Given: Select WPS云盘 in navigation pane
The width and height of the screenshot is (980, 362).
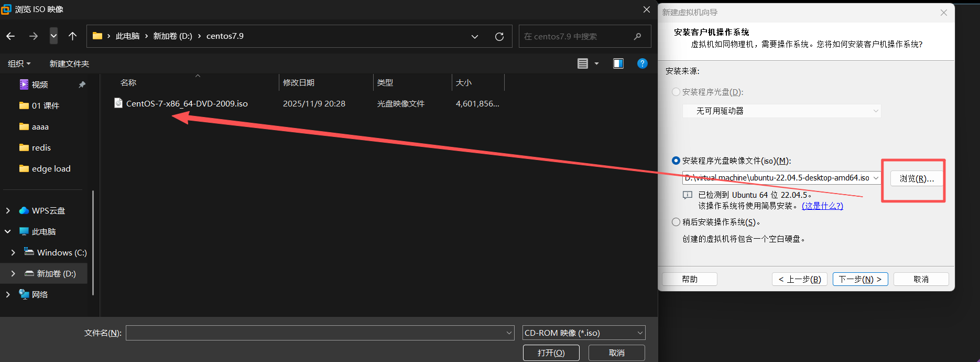Looking at the screenshot, I should click(x=48, y=210).
